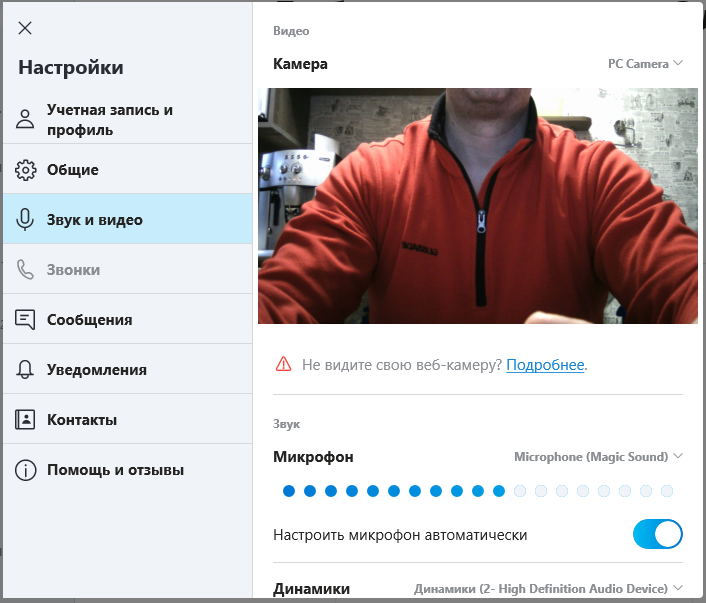Screen dimensions: 706x603
Task: Click the chat bubble icon beside Сообщения
Action: (x=25, y=319)
